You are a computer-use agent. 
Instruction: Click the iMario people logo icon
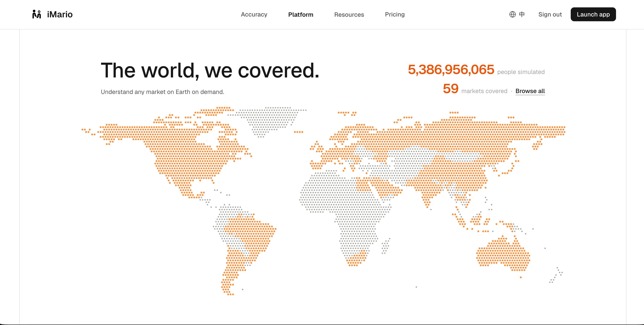pyautogui.click(x=36, y=14)
